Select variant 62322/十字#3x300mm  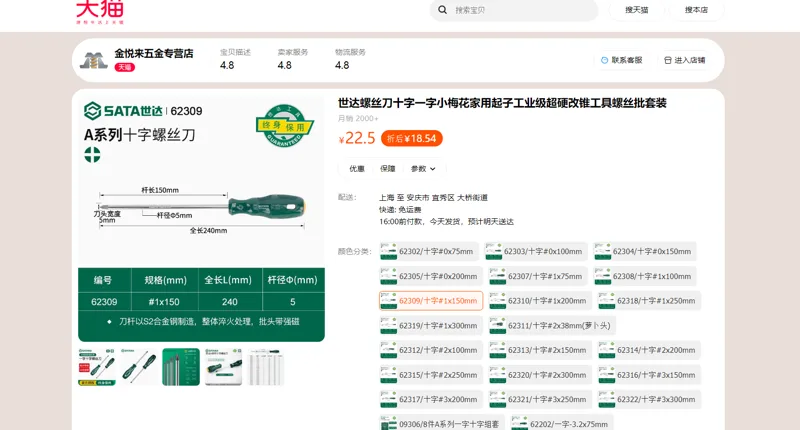pos(649,399)
